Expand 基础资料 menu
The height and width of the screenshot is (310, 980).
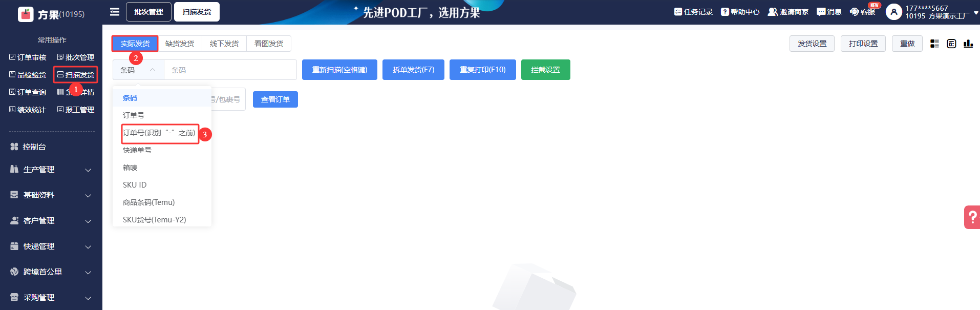pos(51,195)
